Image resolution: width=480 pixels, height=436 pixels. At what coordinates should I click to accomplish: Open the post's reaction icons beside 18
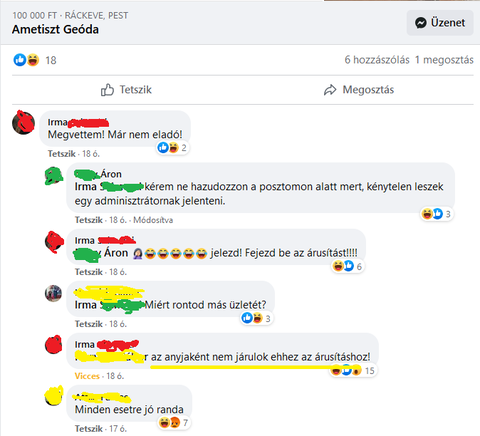click(26, 60)
